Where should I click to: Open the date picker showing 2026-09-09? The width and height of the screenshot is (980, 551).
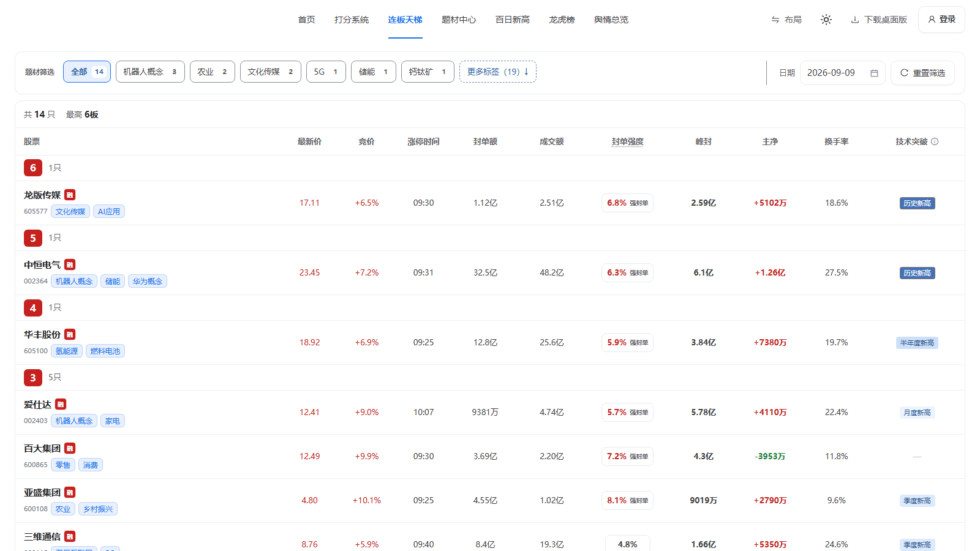tap(842, 73)
